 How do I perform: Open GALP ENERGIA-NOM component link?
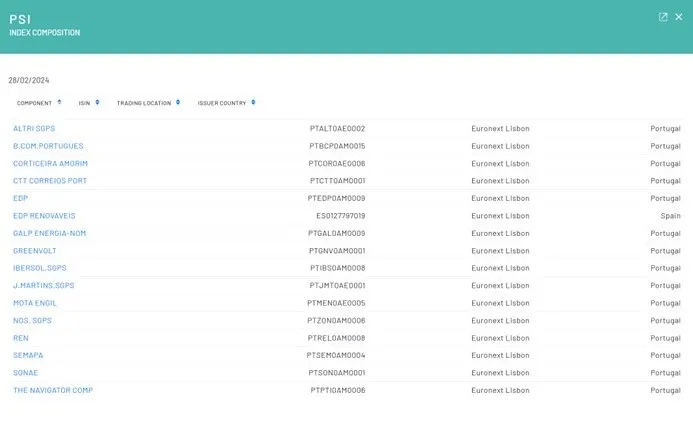[50, 233]
